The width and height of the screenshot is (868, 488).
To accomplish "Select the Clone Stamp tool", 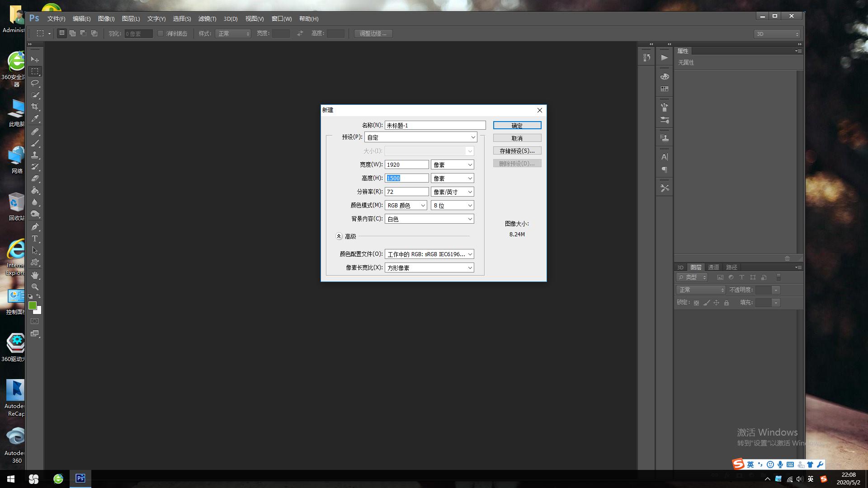I will (35, 155).
